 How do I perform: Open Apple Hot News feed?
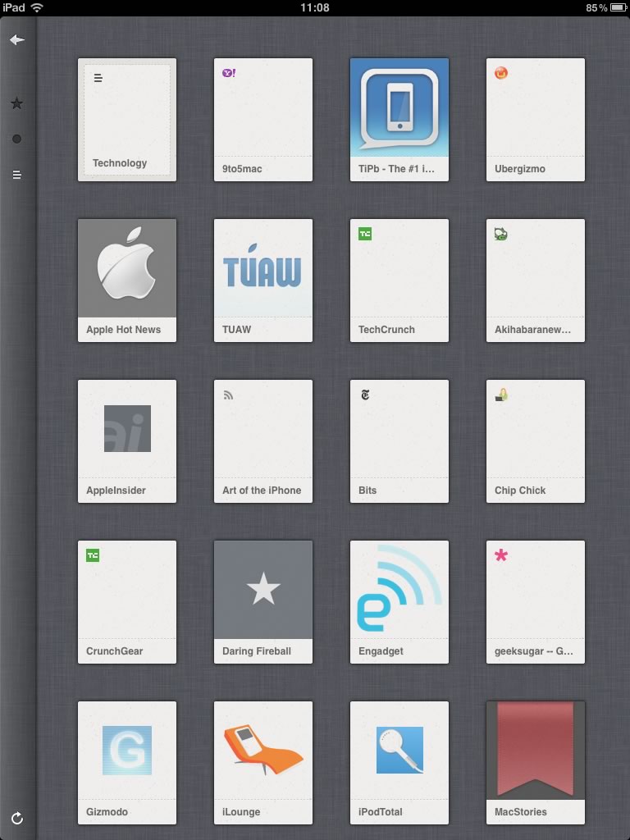[x=127, y=281]
